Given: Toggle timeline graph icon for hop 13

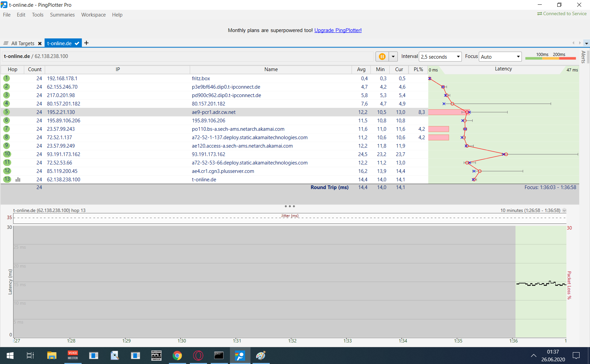Looking at the screenshot, I should (18, 180).
